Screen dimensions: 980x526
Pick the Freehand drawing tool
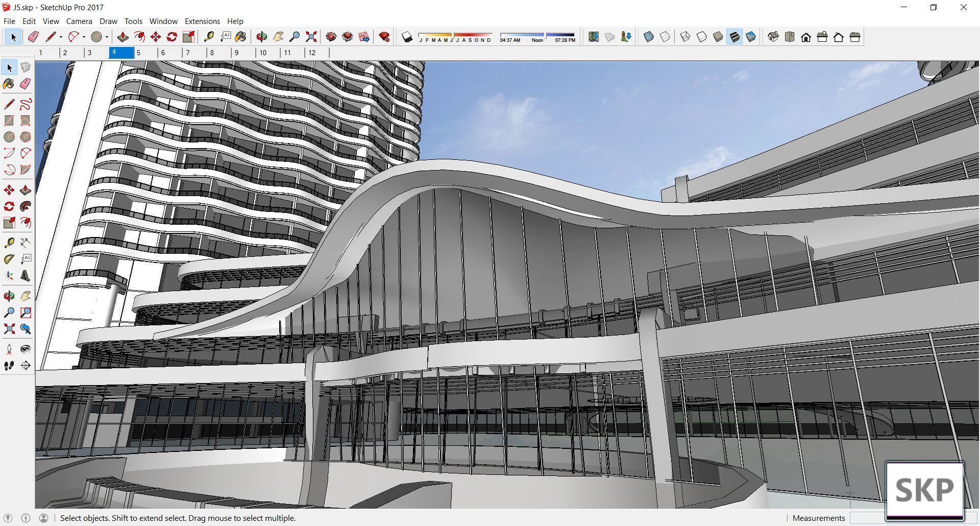pyautogui.click(x=26, y=104)
